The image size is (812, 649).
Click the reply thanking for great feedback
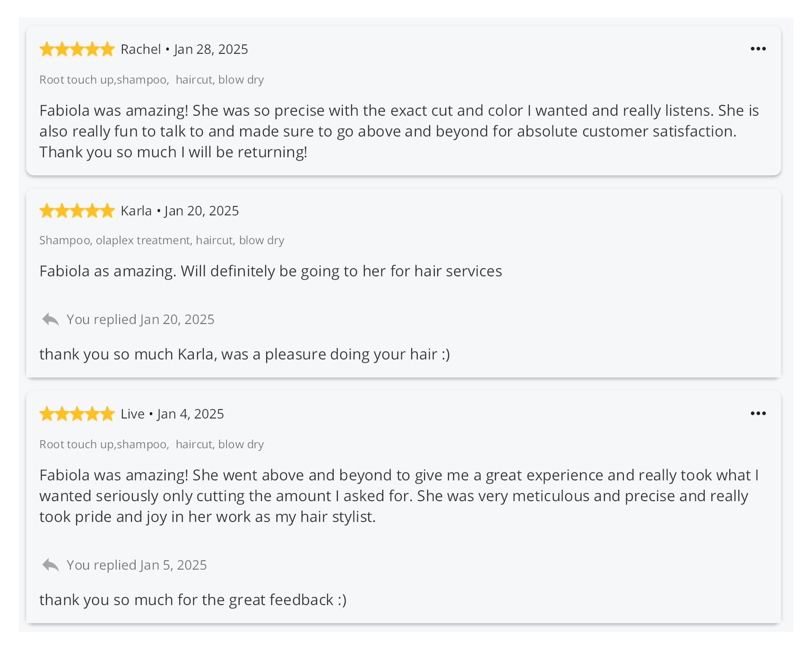tap(193, 600)
